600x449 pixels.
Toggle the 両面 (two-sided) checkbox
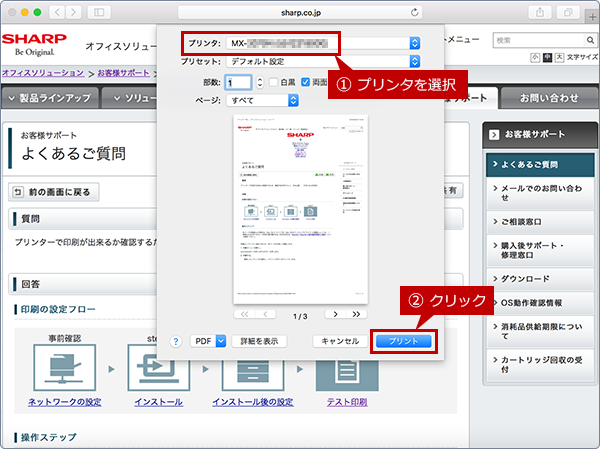tap(306, 82)
